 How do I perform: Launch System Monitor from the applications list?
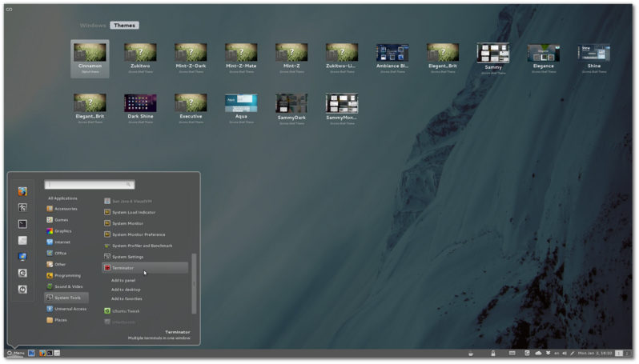(x=127, y=223)
